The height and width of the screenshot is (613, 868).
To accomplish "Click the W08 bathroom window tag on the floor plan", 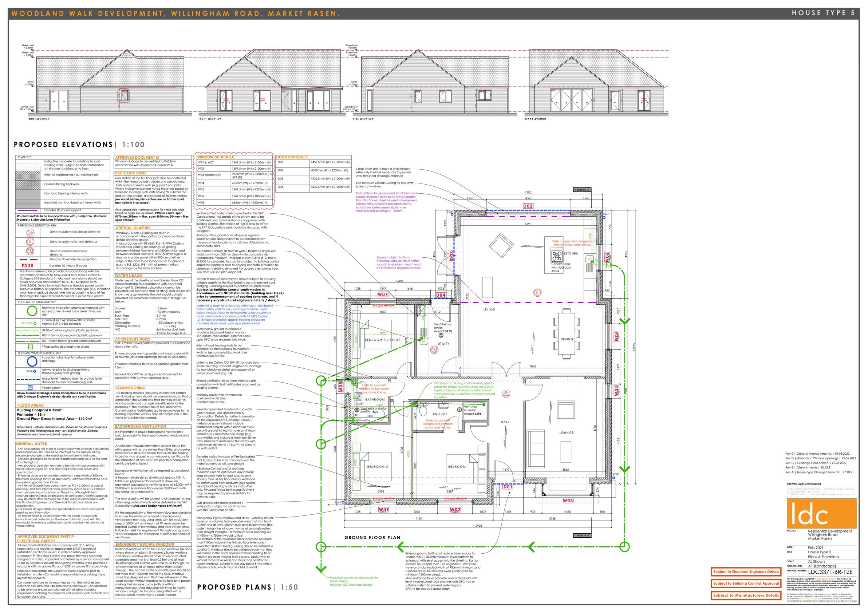I will (x=341, y=387).
